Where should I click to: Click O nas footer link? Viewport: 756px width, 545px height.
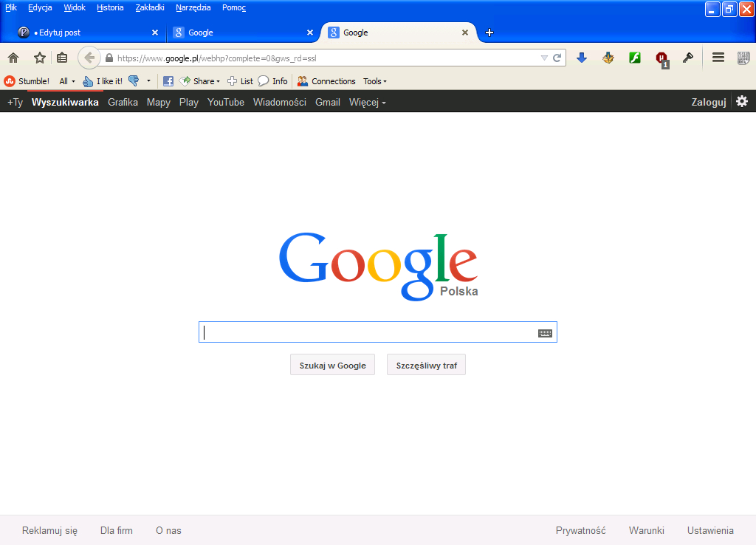coord(168,530)
